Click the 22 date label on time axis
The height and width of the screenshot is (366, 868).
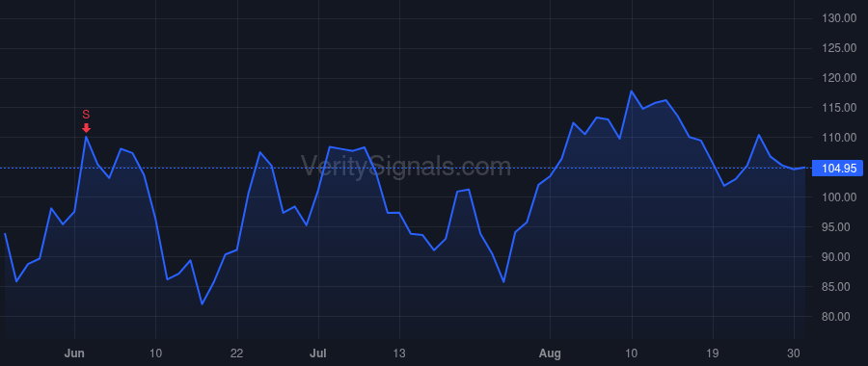point(237,353)
